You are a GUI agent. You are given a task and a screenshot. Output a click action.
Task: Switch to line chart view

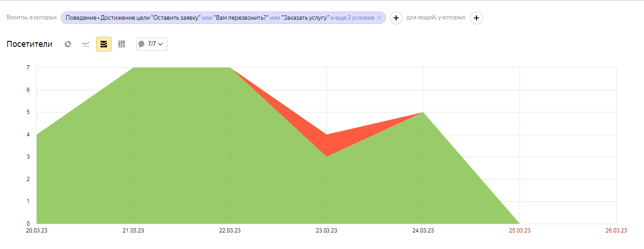point(86,44)
